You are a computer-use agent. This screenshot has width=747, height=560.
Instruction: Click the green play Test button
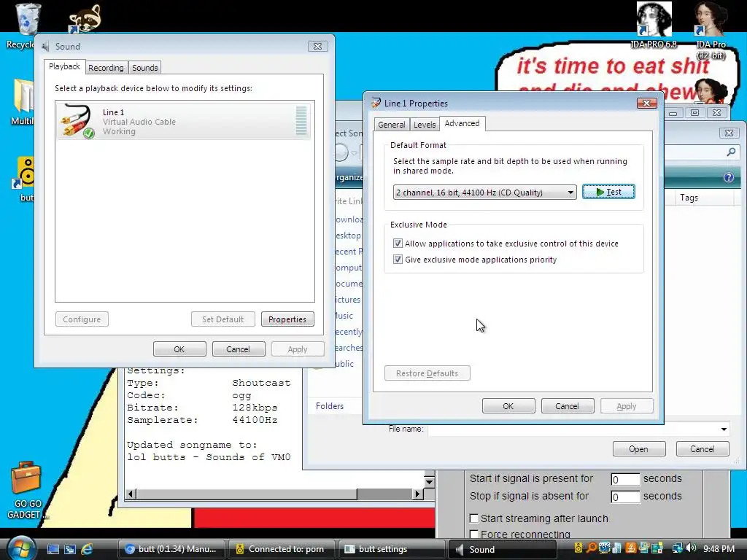tap(608, 192)
